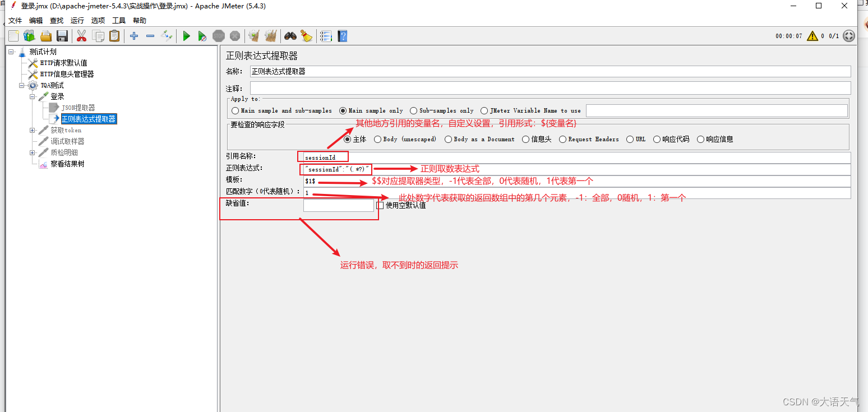The image size is (868, 412).
Task: Click the Save test plan icon
Action: click(x=62, y=36)
